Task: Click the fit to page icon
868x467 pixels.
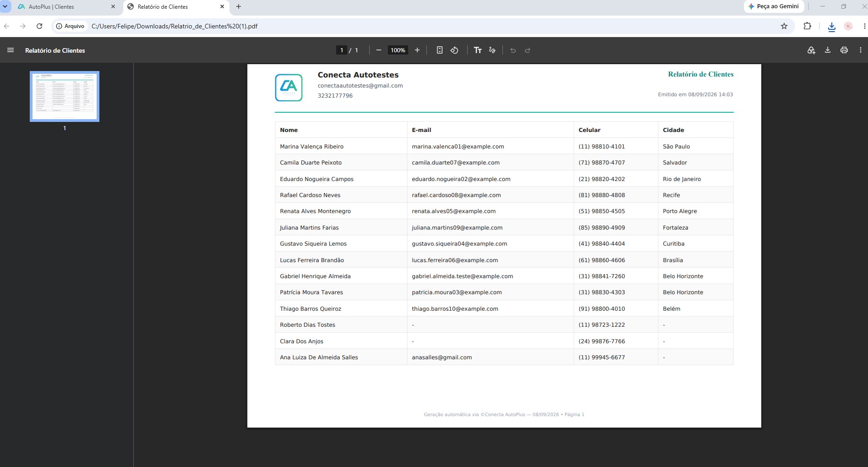Action: pyautogui.click(x=439, y=50)
